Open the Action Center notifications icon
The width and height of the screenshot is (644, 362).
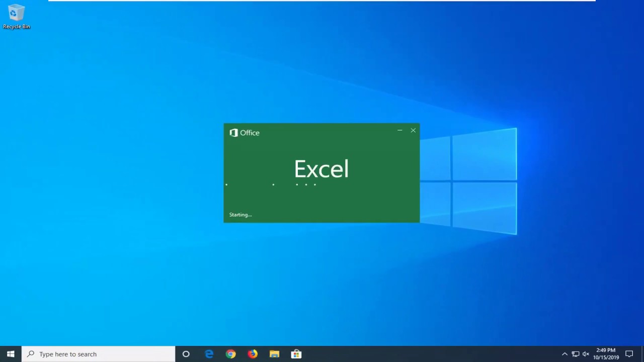629,354
